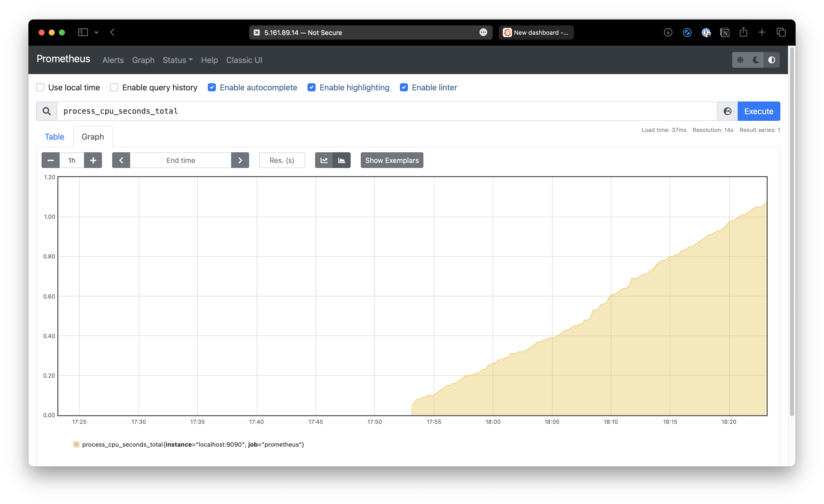Click inside the Res. (s) resolution field
The height and width of the screenshot is (504, 824).
click(x=282, y=160)
